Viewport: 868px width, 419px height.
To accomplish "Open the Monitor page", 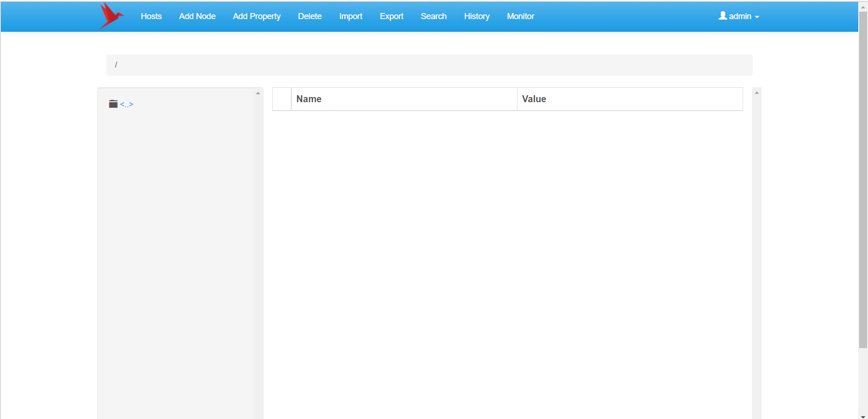I will click(x=521, y=16).
